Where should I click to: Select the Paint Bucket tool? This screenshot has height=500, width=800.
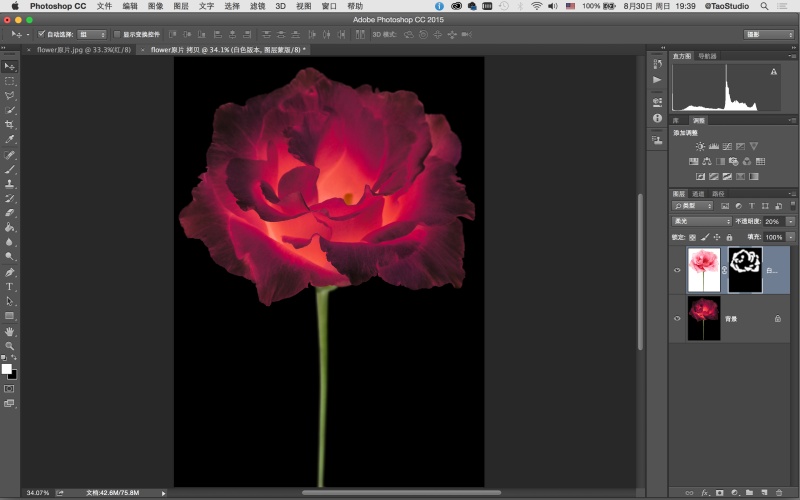point(9,228)
